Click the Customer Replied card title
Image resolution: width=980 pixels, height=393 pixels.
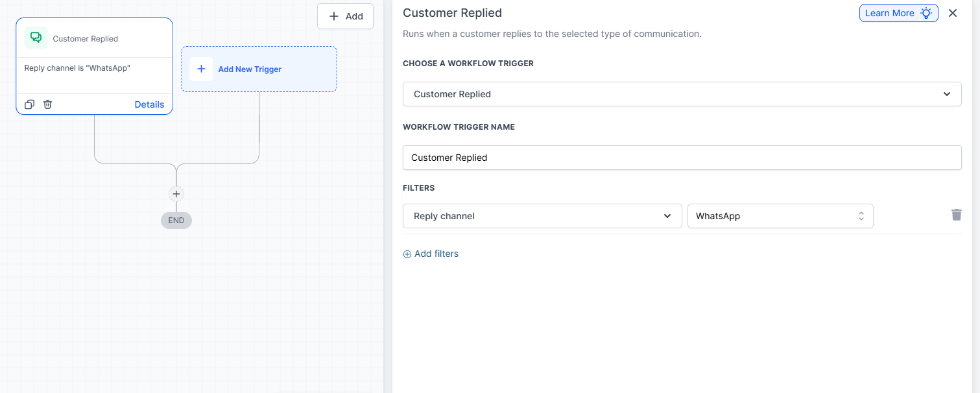tap(85, 39)
